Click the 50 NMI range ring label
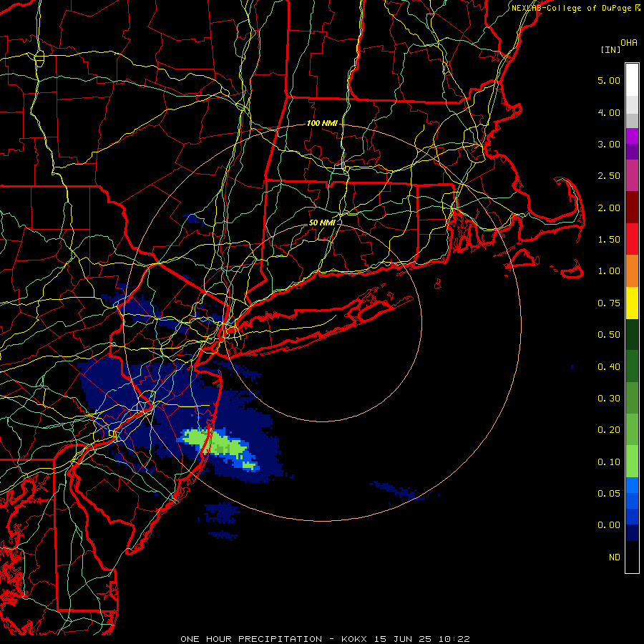The image size is (644, 644). coord(322,223)
